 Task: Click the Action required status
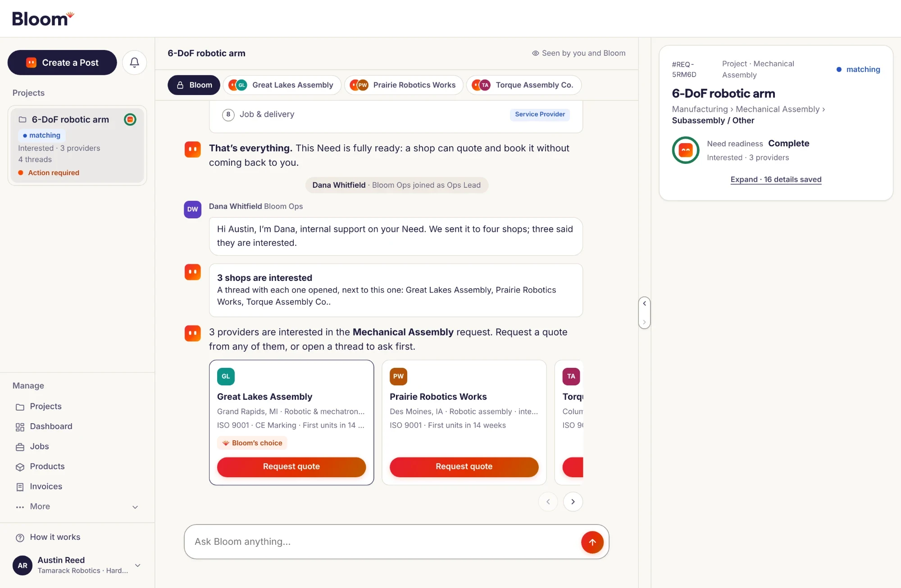pyautogui.click(x=49, y=173)
